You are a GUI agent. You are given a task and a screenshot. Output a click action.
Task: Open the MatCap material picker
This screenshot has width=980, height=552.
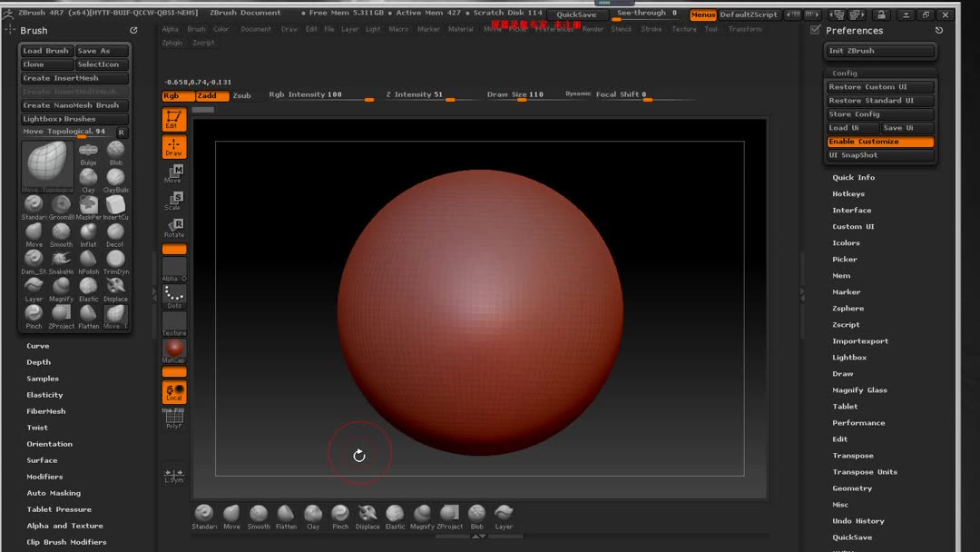pyautogui.click(x=173, y=348)
